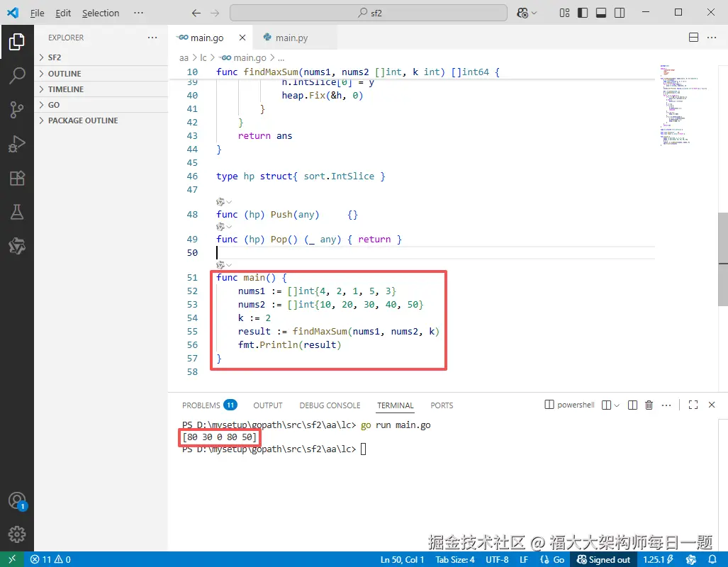
Task: Toggle the Secondary Side Bar
Action: [x=620, y=13]
